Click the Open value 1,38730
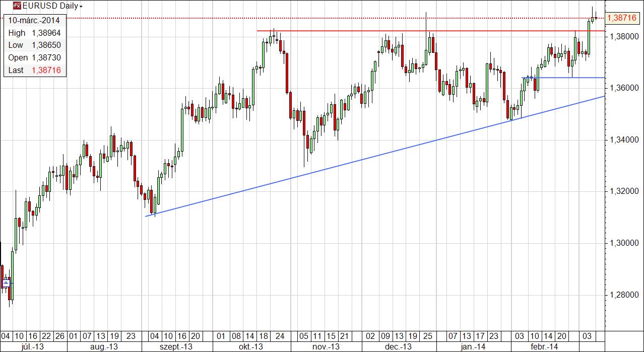This screenshot has width=644, height=352. (x=46, y=58)
